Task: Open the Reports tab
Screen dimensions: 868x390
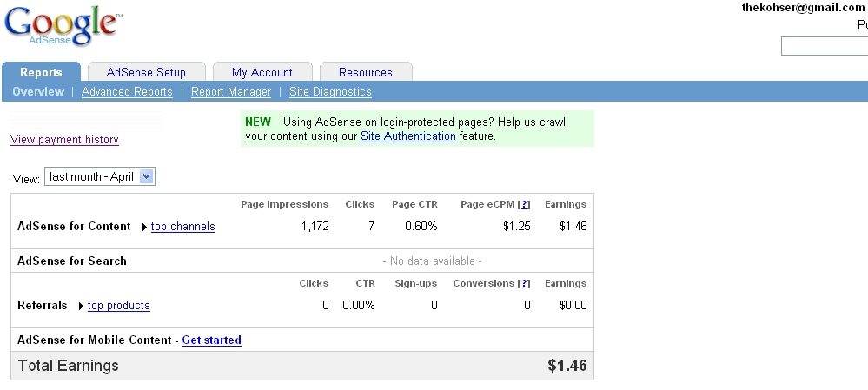Action: tap(41, 72)
